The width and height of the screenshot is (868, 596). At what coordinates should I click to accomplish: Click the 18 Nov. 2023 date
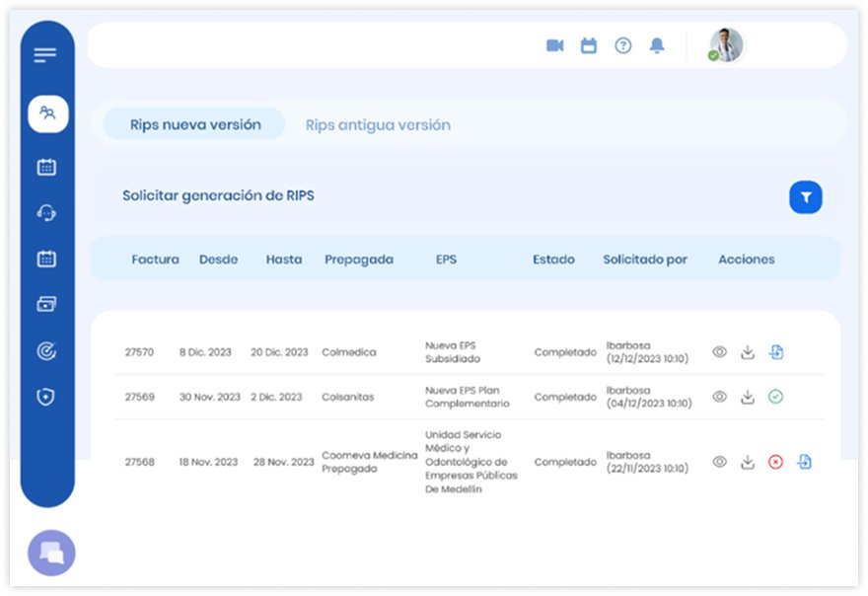click(208, 462)
